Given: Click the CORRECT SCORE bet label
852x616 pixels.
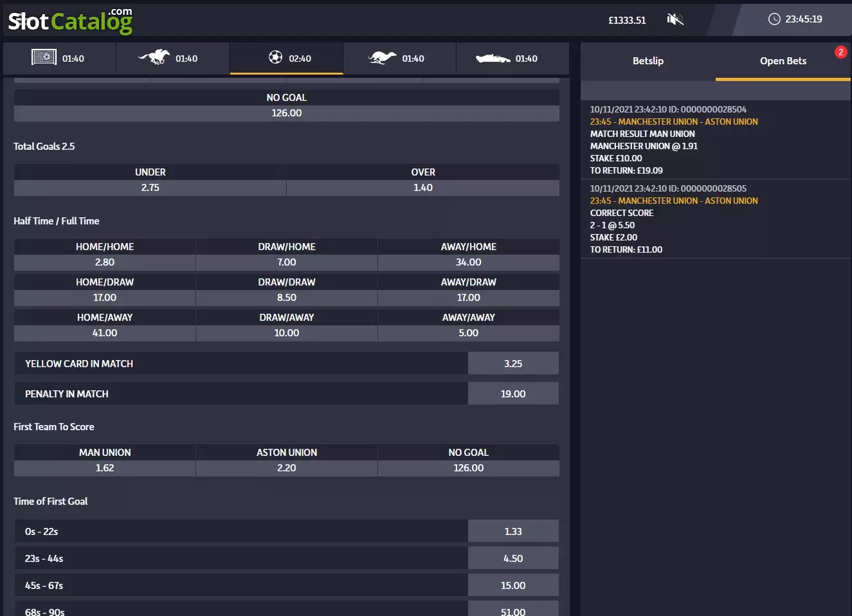Looking at the screenshot, I should [x=622, y=213].
